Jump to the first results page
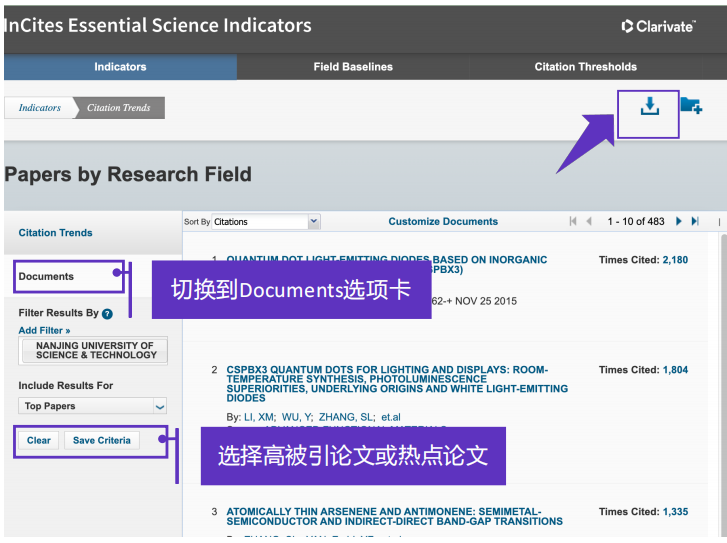The image size is (727, 543). (573, 221)
